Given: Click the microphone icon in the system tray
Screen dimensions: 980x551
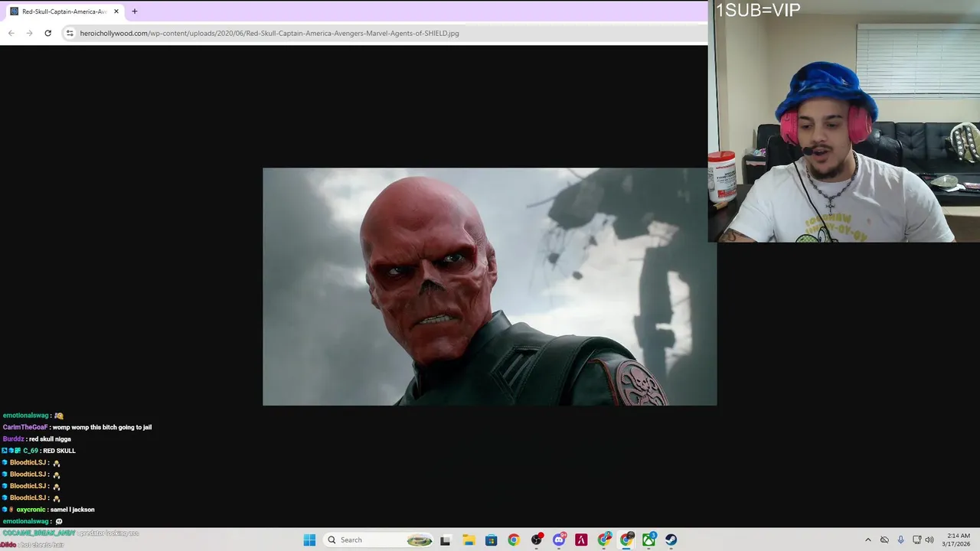Looking at the screenshot, I should [x=900, y=540].
